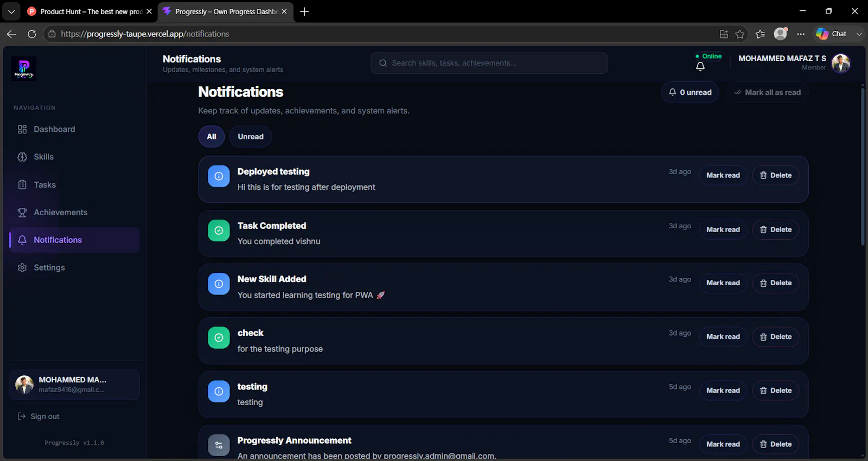
Task: Click the Progressly v1.1.0 version text
Action: (74, 443)
